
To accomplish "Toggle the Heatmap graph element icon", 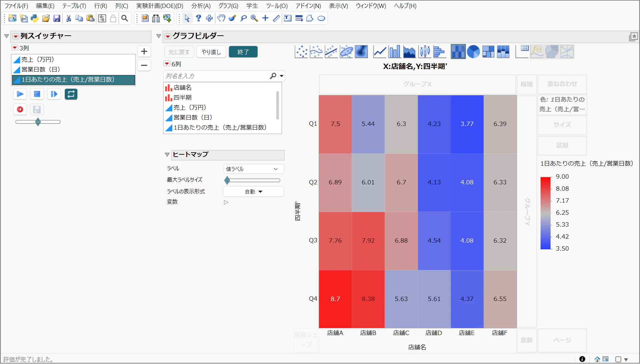I will [458, 52].
